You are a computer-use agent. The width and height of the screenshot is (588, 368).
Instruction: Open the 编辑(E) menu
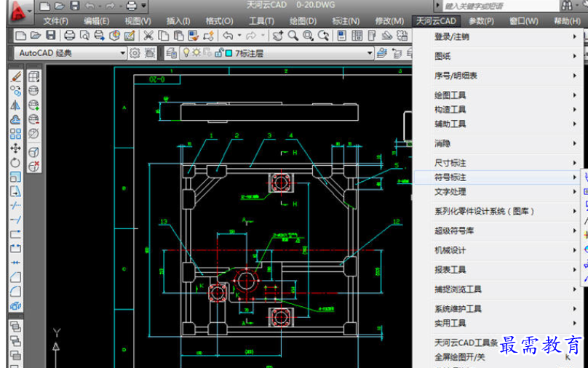(x=96, y=21)
